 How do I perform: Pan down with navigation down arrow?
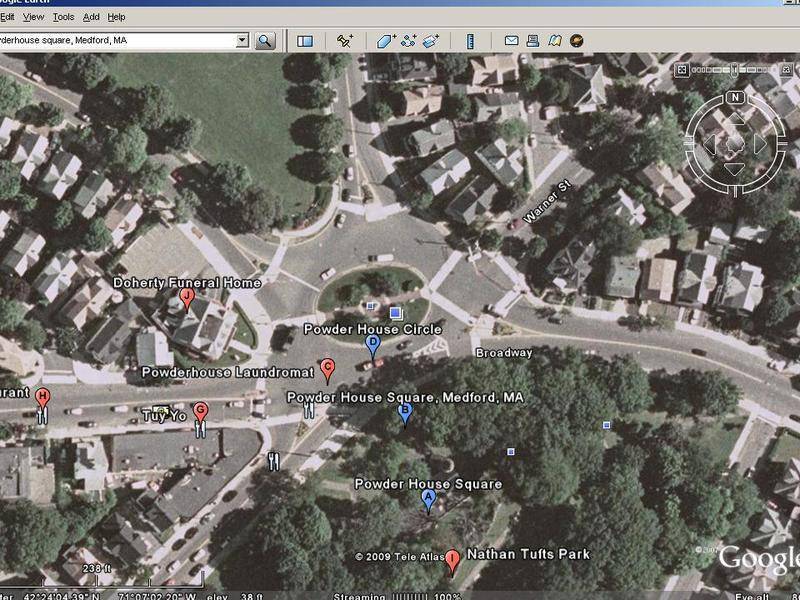734,169
